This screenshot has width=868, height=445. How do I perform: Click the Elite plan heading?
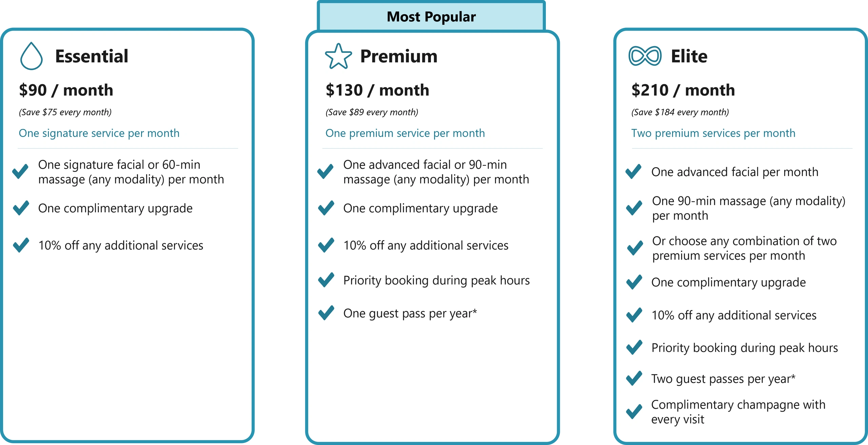(689, 56)
